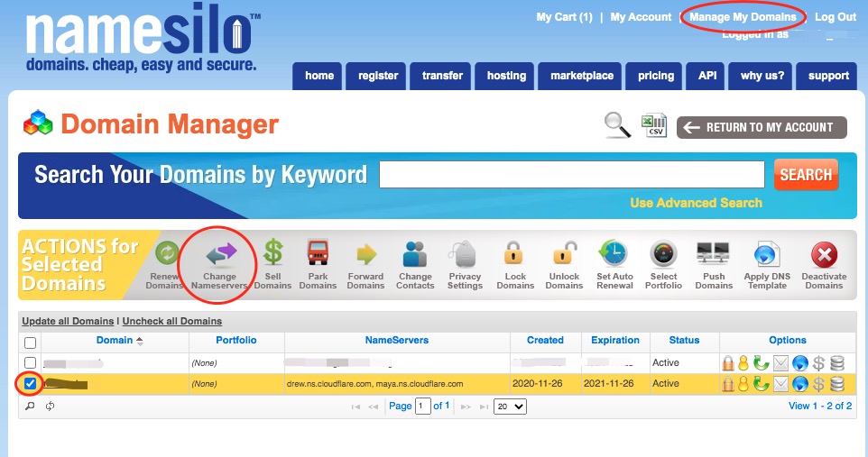This screenshot has width=868, height=457.
Task: Open Set Auto Renewal action
Action: pos(614,266)
